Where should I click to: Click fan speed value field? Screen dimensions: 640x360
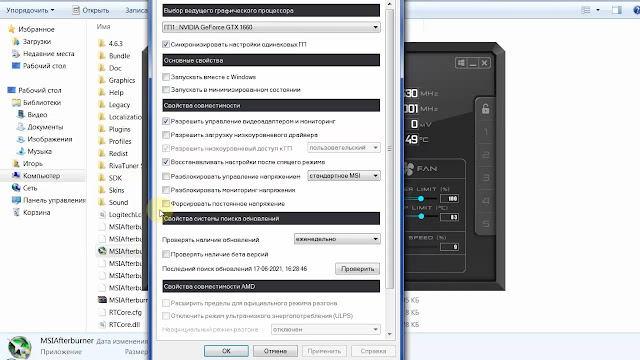pyautogui.click(x=449, y=247)
